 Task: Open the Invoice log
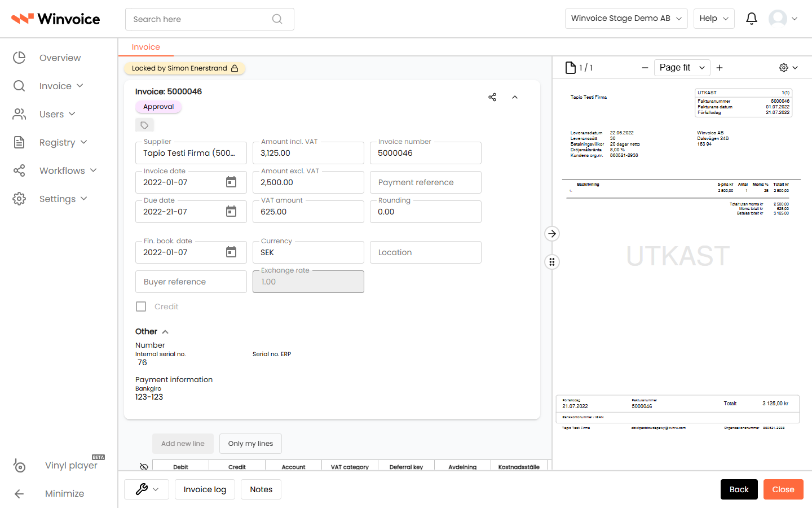click(x=205, y=489)
